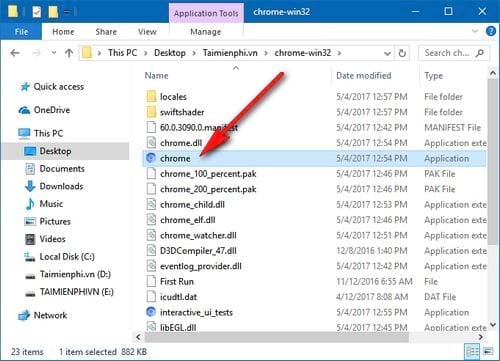
Task: Select Documents in navigation pane
Action: point(62,169)
